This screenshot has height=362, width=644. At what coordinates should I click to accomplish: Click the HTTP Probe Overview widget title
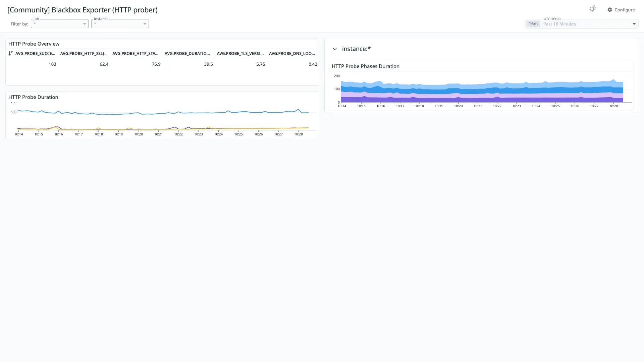pos(34,44)
